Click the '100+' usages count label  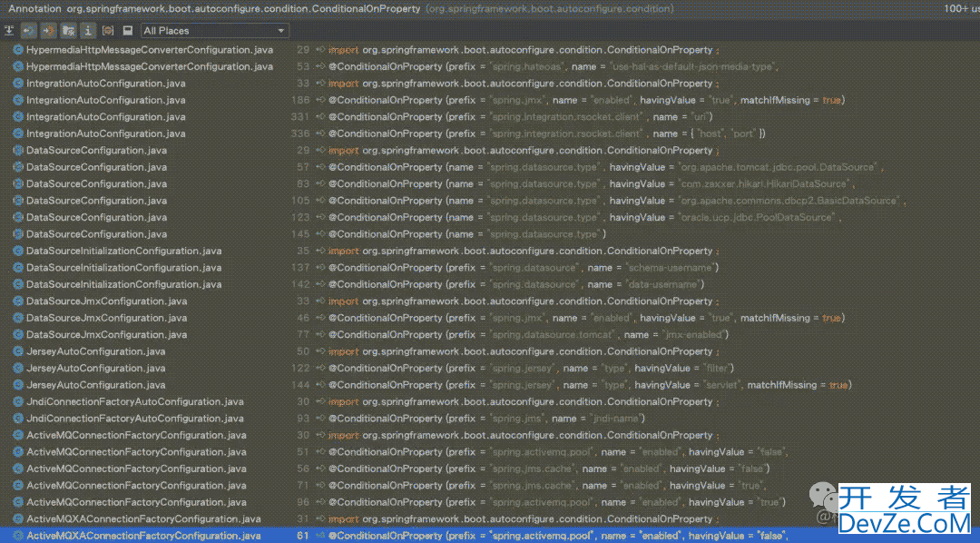click(x=961, y=8)
